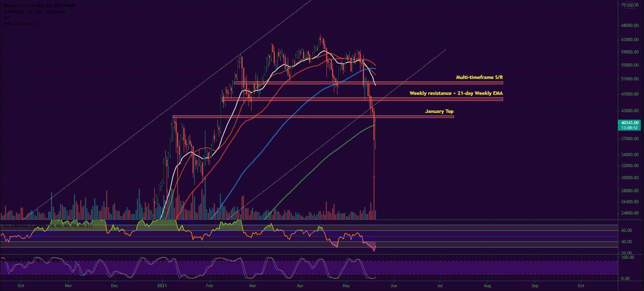Select the EMA (21, close, 0) legend
The height and width of the screenshot is (291, 644).
click(x=21, y=23)
